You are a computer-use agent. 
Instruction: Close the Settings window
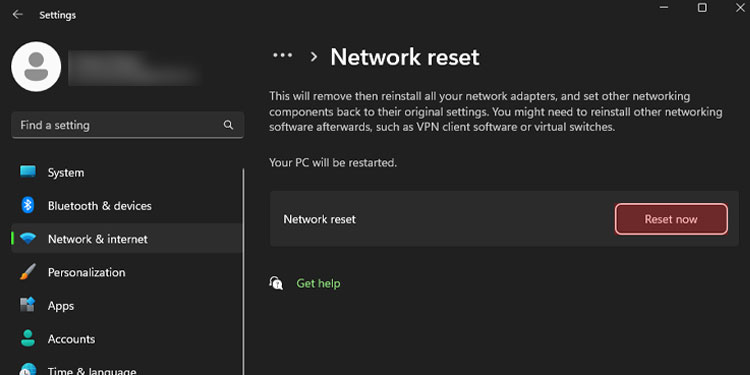coord(739,7)
